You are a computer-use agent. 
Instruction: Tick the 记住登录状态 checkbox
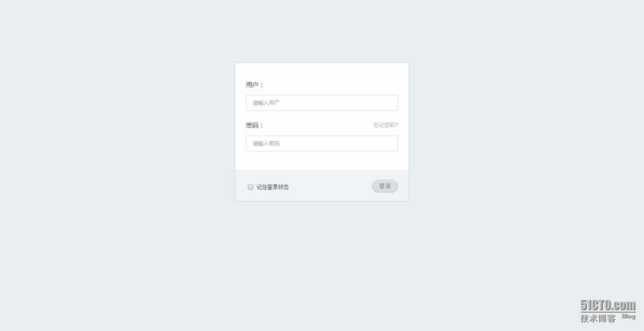point(250,187)
